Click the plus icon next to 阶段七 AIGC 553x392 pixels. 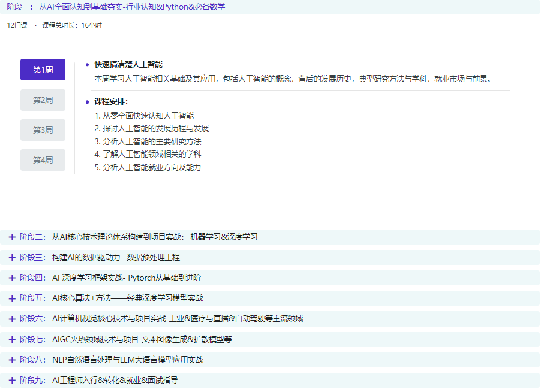(12, 339)
